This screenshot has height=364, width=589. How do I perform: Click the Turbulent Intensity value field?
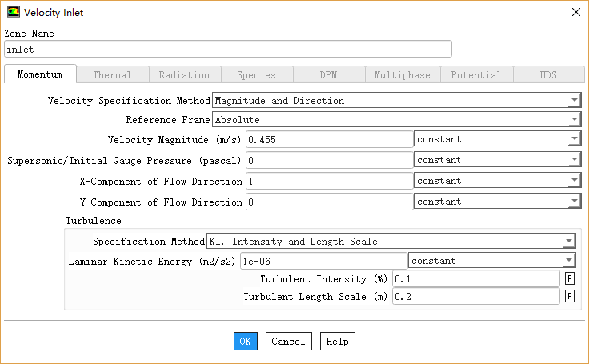[x=475, y=279]
